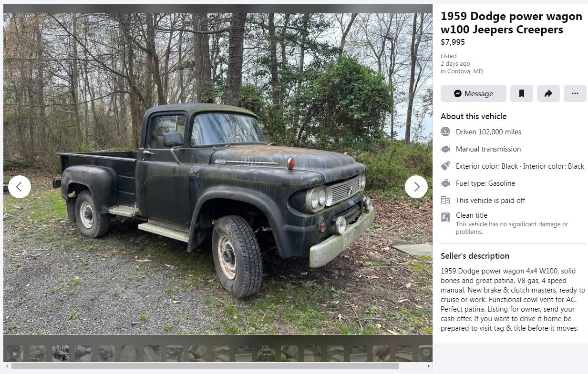Click the document icon beside Clean title
The image size is (588, 374).
tap(445, 217)
